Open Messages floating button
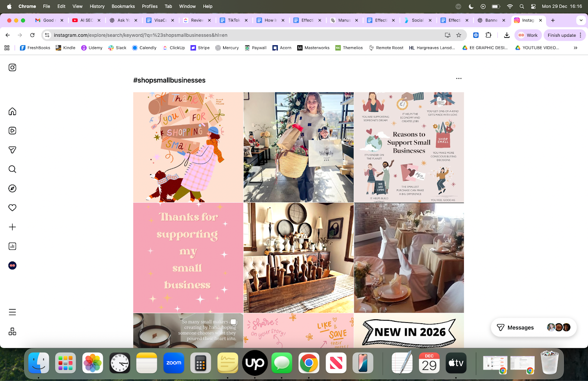 pos(534,327)
